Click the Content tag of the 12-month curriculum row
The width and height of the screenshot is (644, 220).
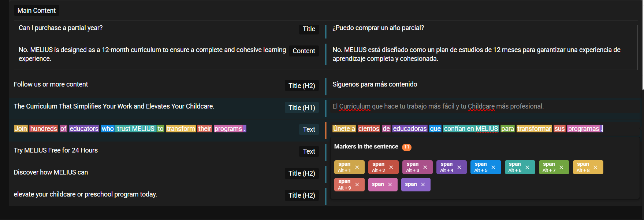[304, 51]
